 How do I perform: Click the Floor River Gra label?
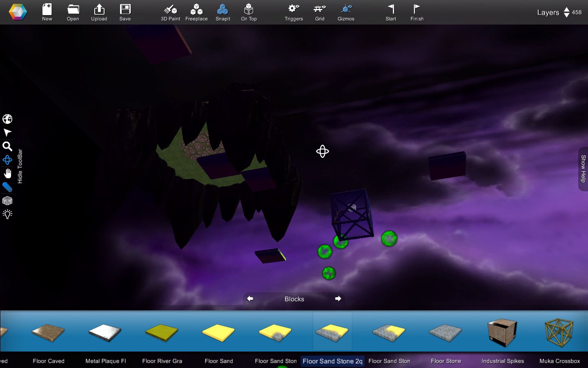[x=162, y=361]
